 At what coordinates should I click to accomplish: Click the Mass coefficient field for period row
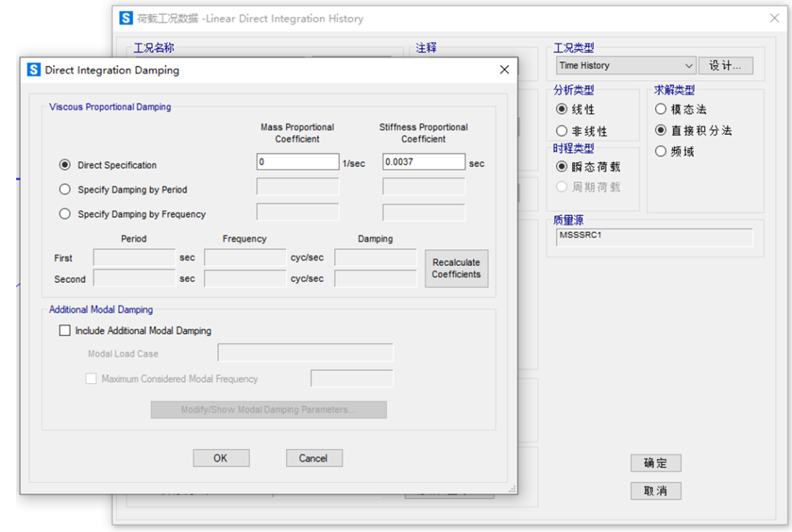click(x=298, y=186)
